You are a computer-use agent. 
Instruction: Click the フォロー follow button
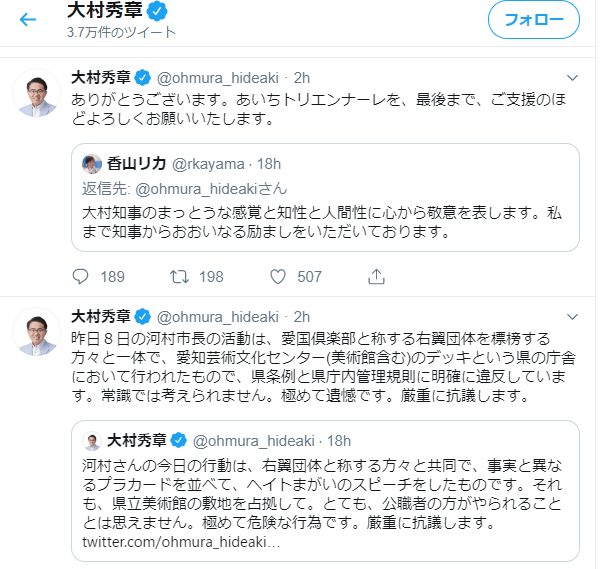point(533,20)
